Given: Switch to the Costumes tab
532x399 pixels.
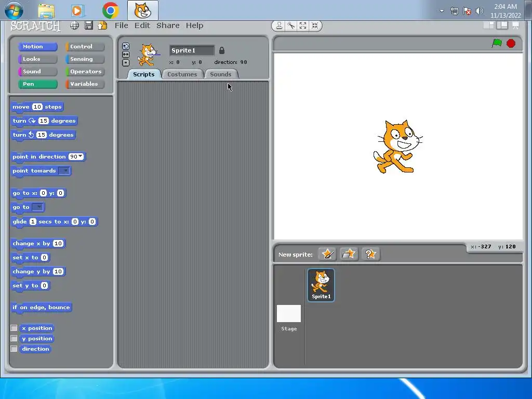Looking at the screenshot, I should pos(182,74).
